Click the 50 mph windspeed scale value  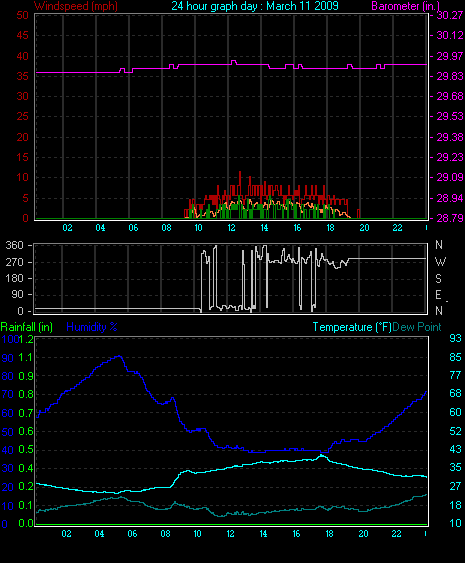click(22, 15)
